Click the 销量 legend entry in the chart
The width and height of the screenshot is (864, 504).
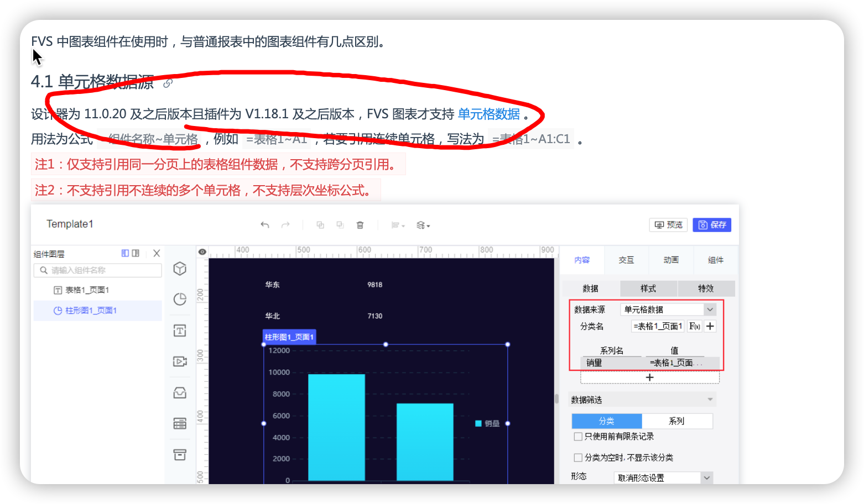click(487, 424)
